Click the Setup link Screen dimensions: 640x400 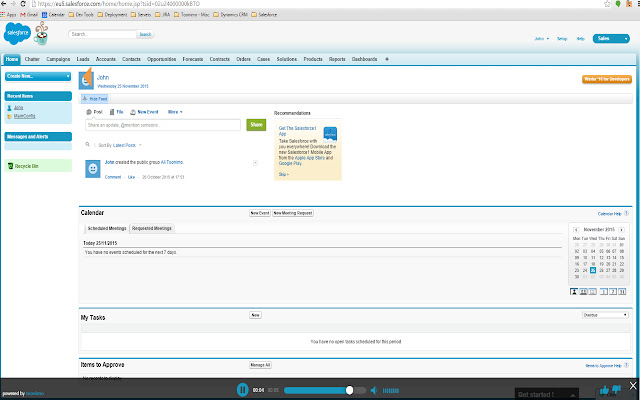[x=562, y=38]
